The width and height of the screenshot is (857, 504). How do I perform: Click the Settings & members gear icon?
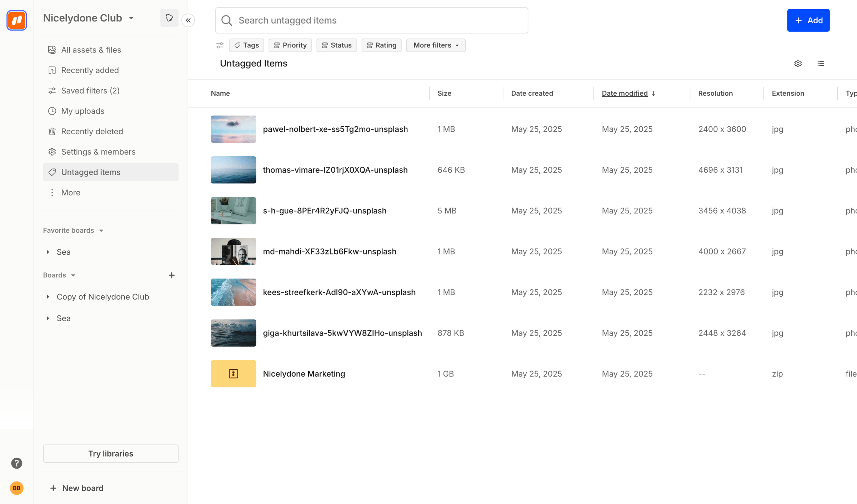click(52, 152)
